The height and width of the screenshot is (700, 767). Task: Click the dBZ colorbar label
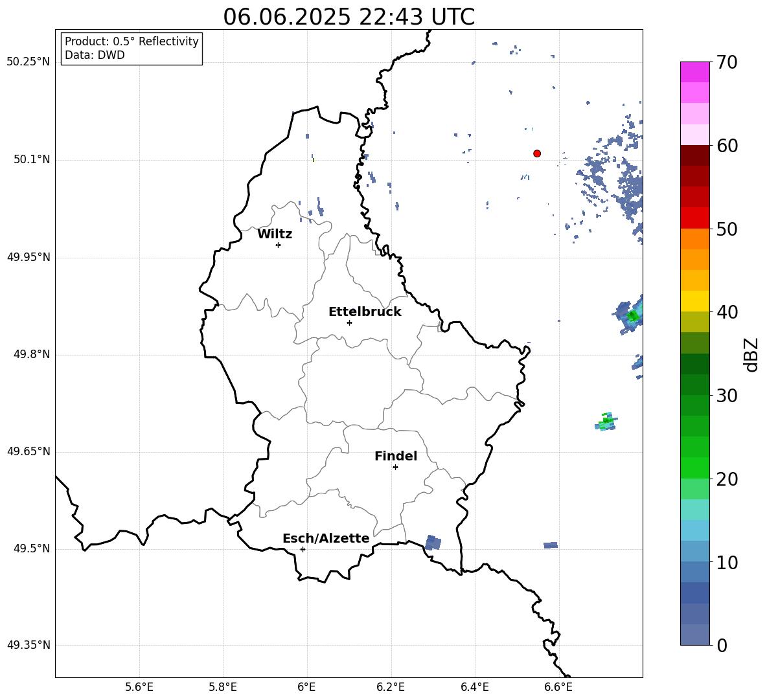point(751,354)
